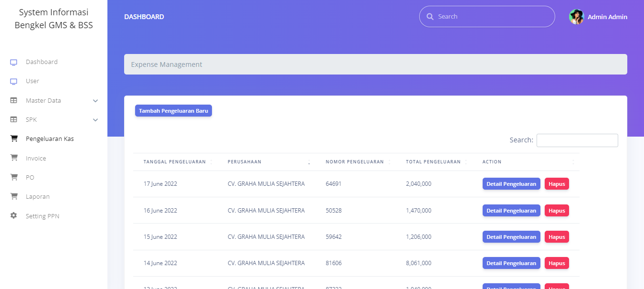
Task: Open the PO menu item
Action: (30, 177)
